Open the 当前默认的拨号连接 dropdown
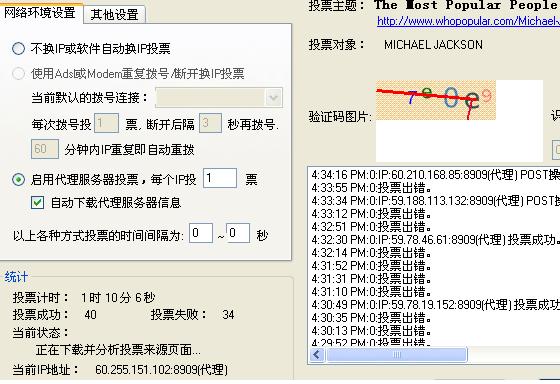560x384 pixels. click(273, 98)
